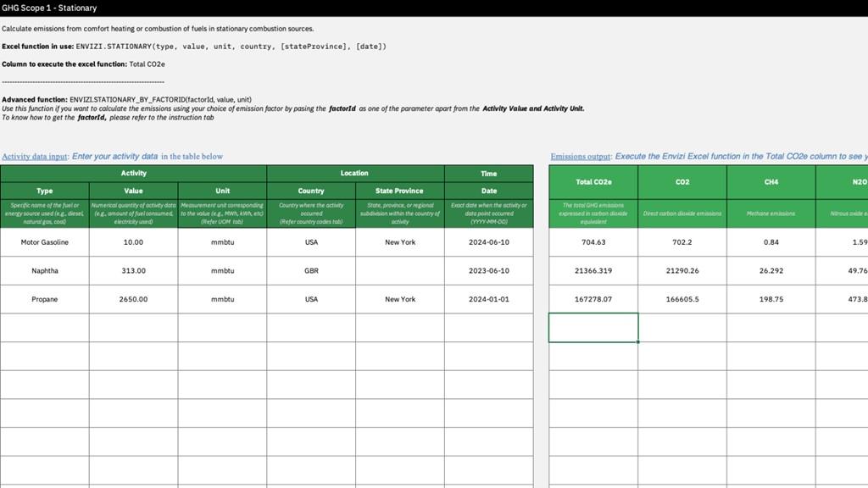Click the CH4 column header
Image resolution: width=868 pixels, height=488 pixels.
[x=771, y=182]
